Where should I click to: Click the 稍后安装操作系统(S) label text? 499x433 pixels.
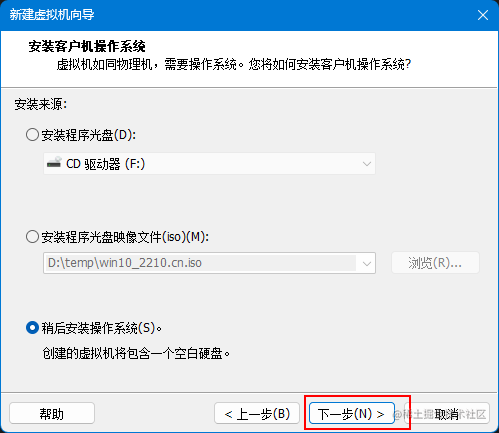click(102, 328)
